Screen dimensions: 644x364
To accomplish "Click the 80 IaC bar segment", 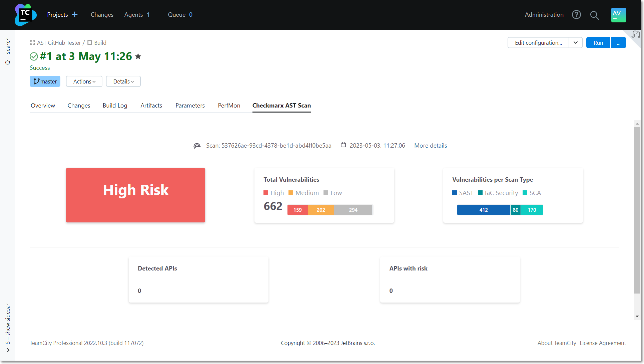I will (516, 210).
